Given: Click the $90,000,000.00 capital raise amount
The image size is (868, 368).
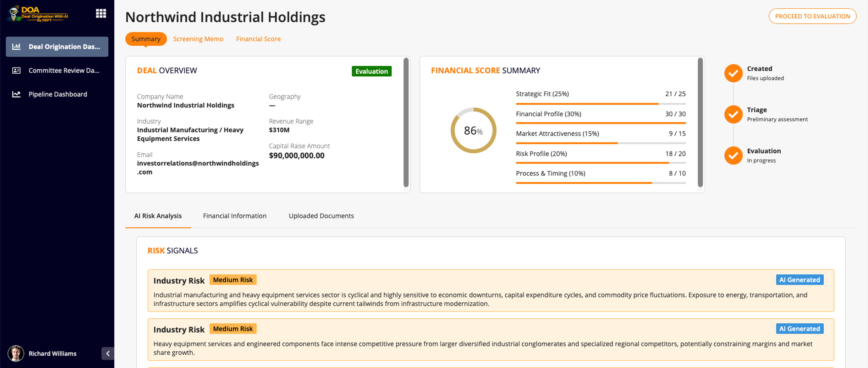Looking at the screenshot, I should 297,156.
